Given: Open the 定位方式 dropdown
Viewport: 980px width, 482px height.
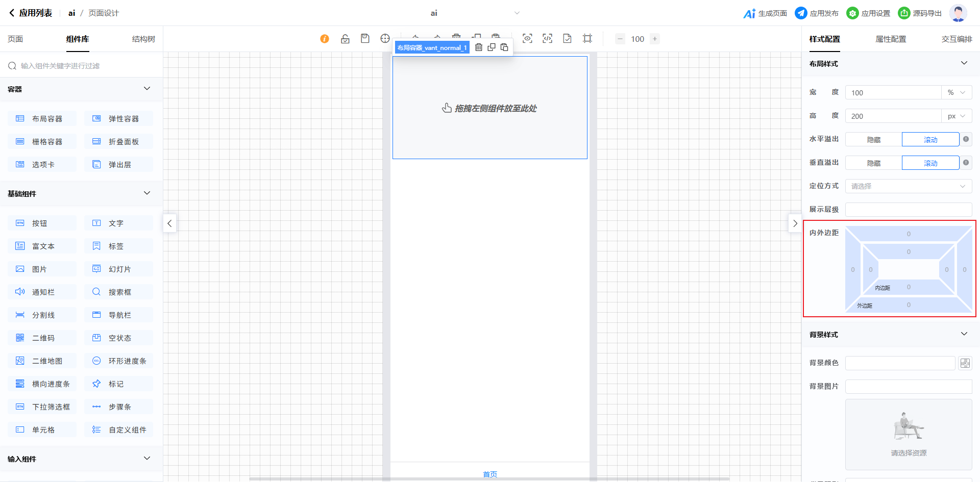Looking at the screenshot, I should (908, 186).
